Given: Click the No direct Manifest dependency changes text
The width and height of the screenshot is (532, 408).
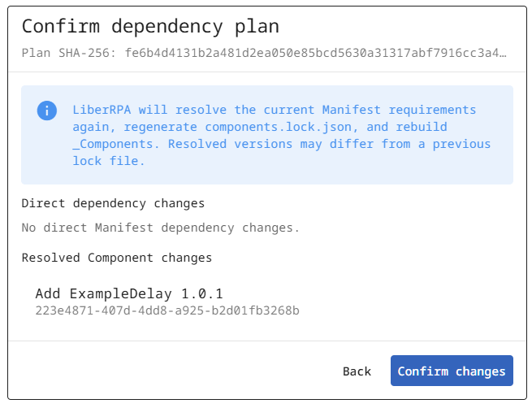Looking at the screenshot, I should point(161,228).
